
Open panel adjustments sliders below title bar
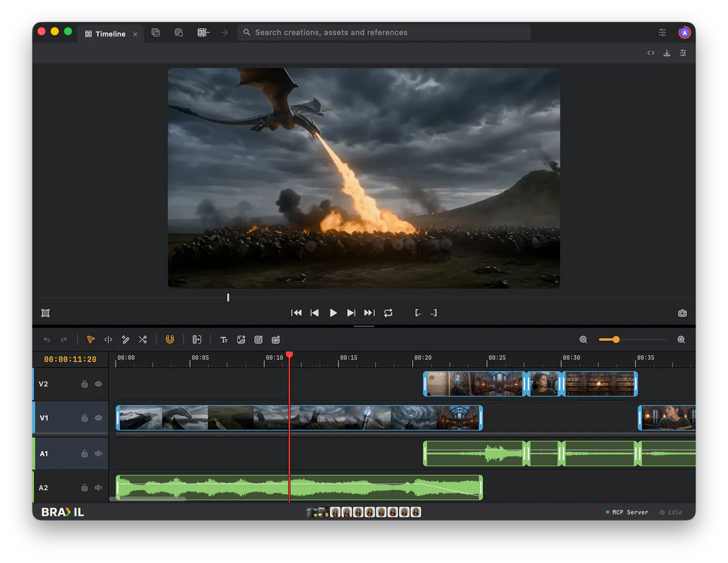pos(683,53)
